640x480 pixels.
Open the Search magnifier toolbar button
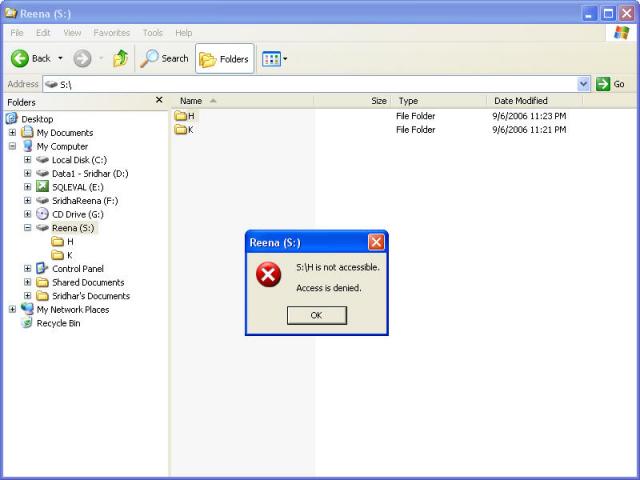coord(164,59)
